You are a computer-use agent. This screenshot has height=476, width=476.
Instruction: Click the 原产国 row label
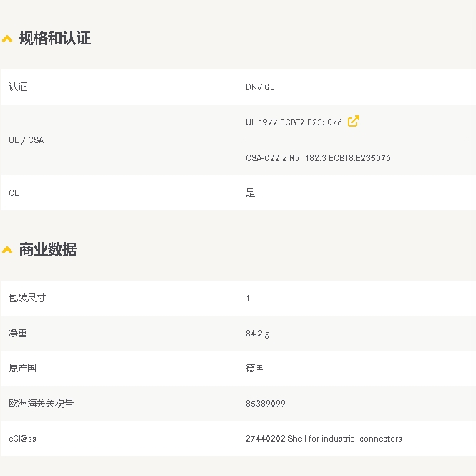(x=22, y=368)
